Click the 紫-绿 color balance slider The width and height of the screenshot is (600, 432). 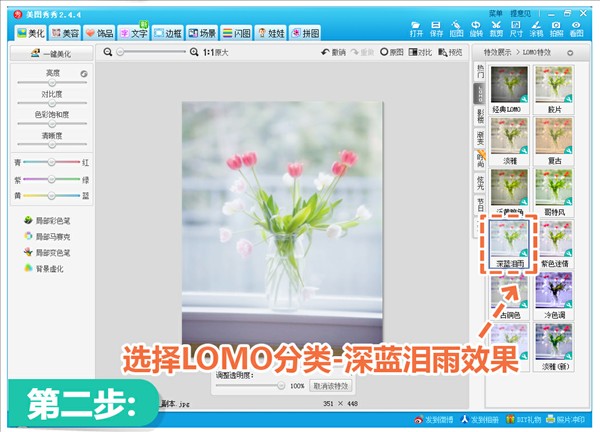(51, 179)
